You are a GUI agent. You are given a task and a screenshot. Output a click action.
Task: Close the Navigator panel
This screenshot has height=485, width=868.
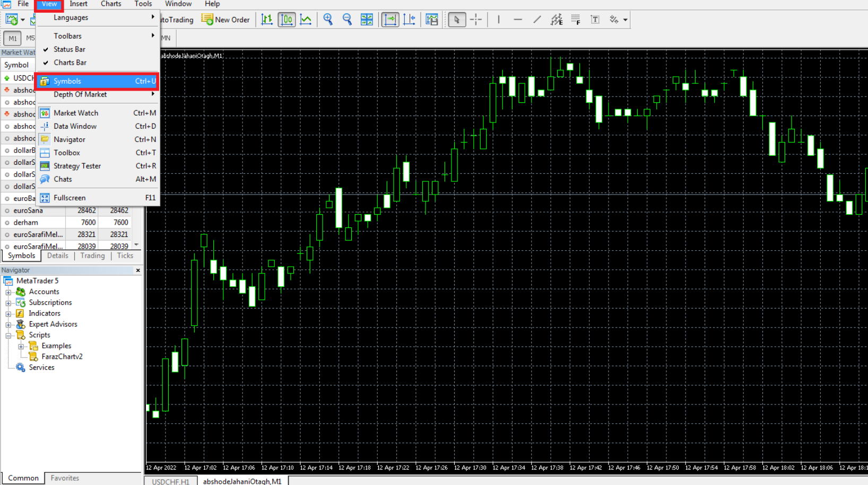pos(138,270)
